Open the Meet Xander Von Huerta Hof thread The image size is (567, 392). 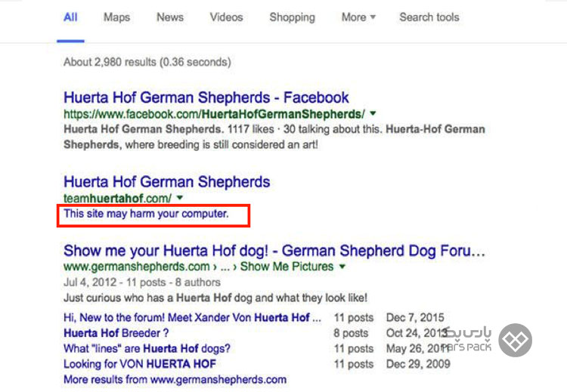[x=192, y=317]
